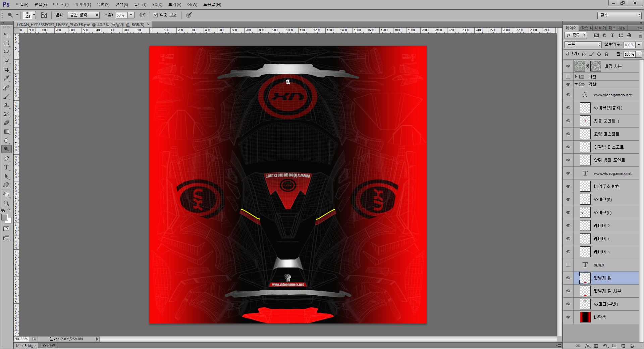Open the 표준 blend mode dropdown
The width and height of the screenshot is (644, 349).
click(583, 45)
